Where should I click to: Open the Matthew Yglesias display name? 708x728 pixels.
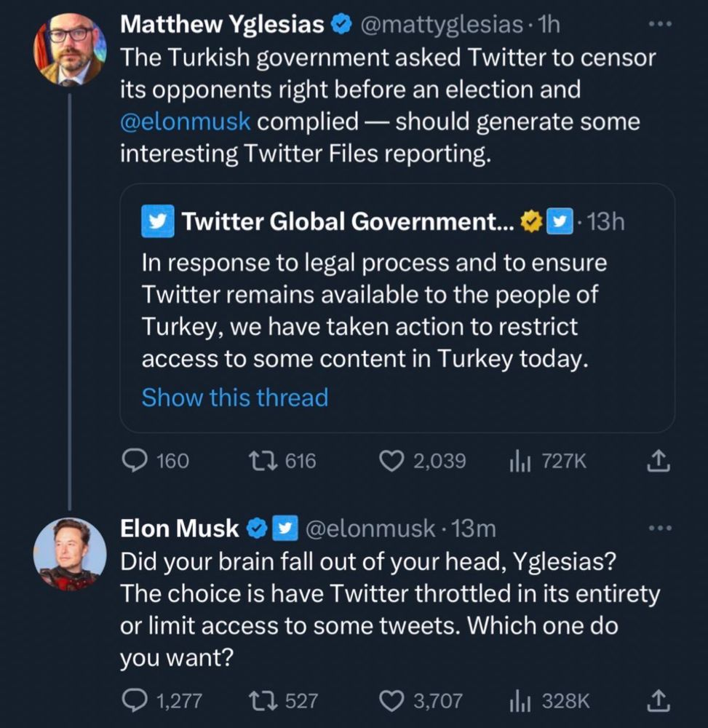coord(221,25)
